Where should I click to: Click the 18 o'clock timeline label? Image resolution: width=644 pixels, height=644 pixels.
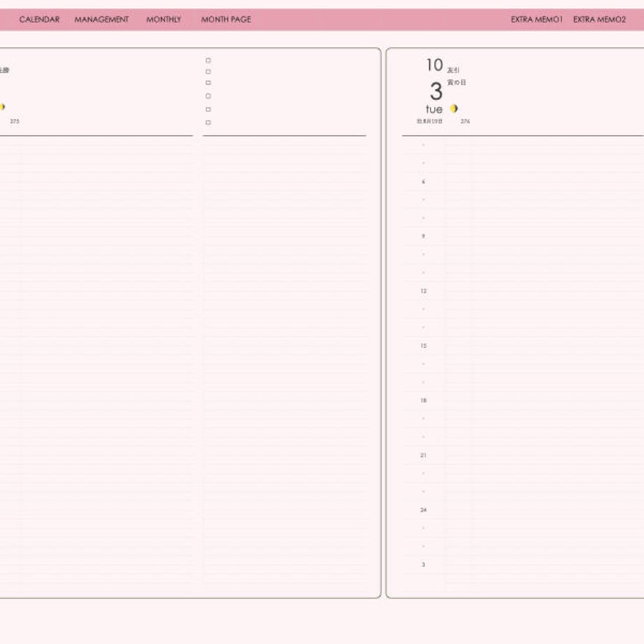(x=423, y=400)
